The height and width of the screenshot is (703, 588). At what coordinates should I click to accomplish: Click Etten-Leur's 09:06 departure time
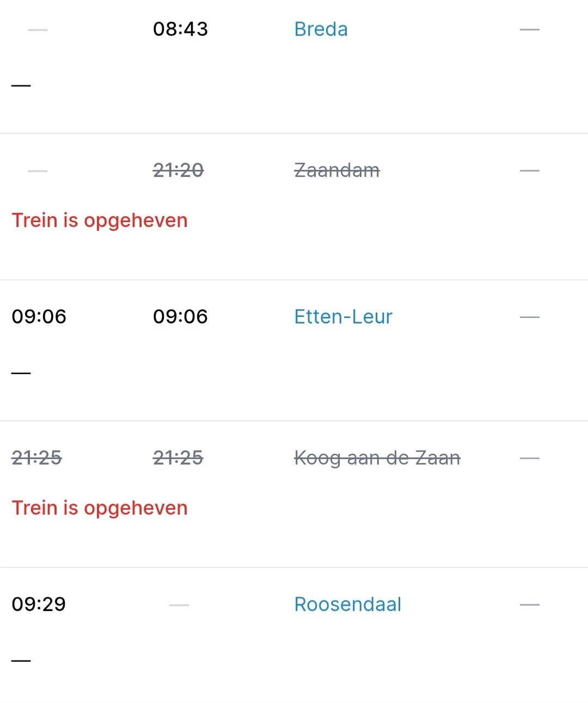(180, 317)
